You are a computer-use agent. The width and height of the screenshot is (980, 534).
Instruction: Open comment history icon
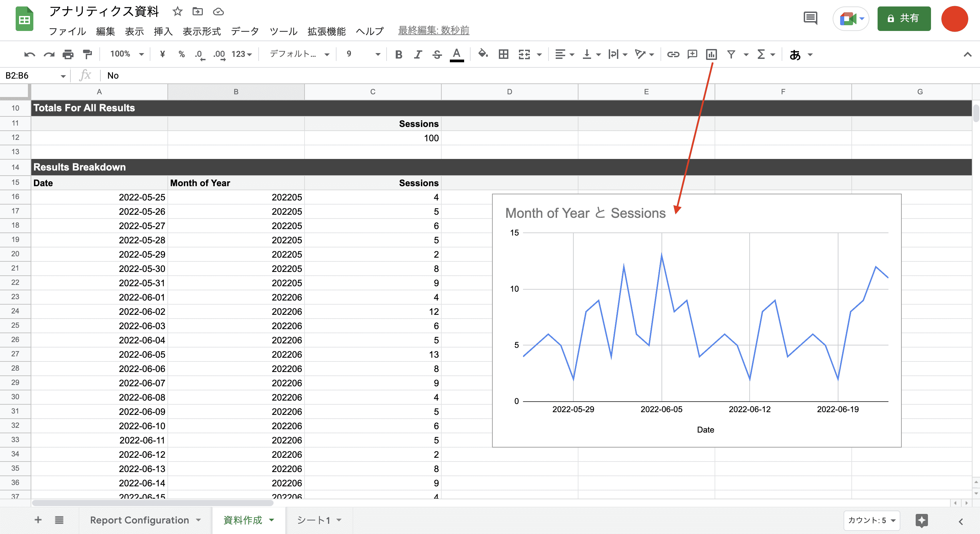pos(810,18)
